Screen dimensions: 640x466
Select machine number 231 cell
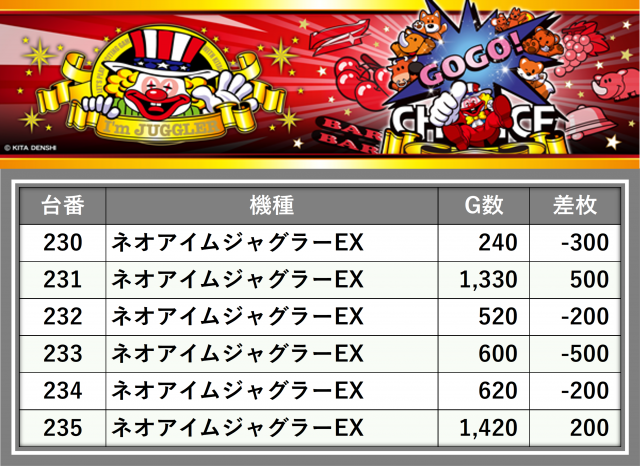click(63, 280)
